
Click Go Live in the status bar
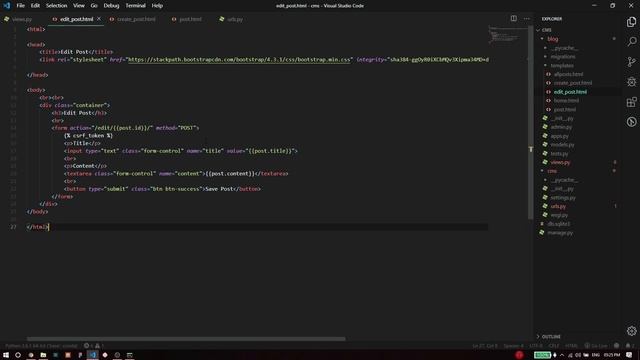tap(596, 346)
